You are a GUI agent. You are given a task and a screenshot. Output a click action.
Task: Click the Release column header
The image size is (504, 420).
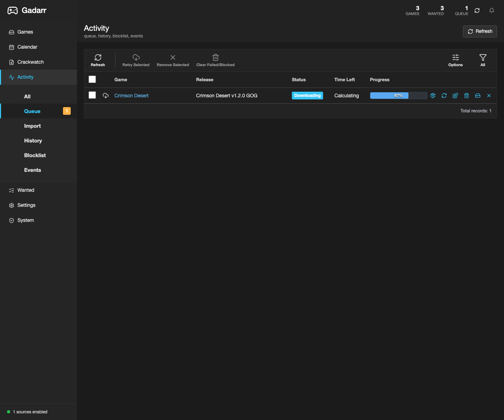pos(205,80)
